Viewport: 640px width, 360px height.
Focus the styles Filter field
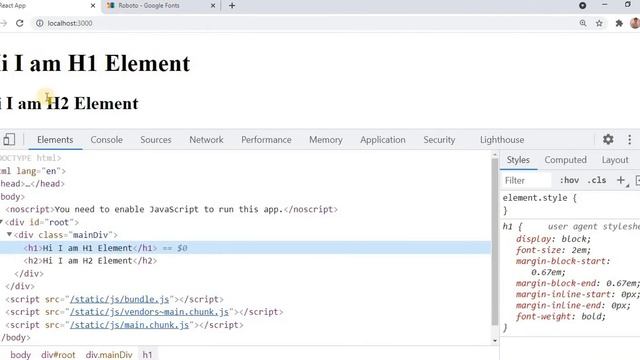point(527,180)
